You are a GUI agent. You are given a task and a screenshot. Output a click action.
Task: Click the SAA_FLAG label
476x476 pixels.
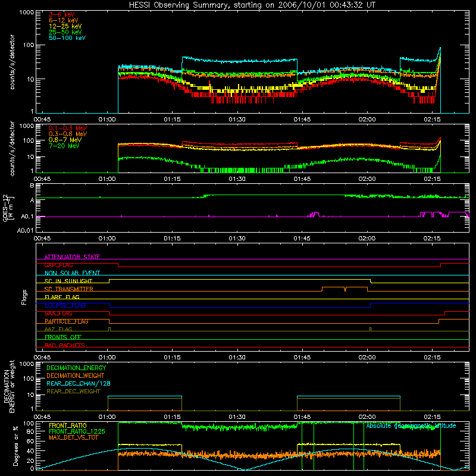(x=58, y=314)
